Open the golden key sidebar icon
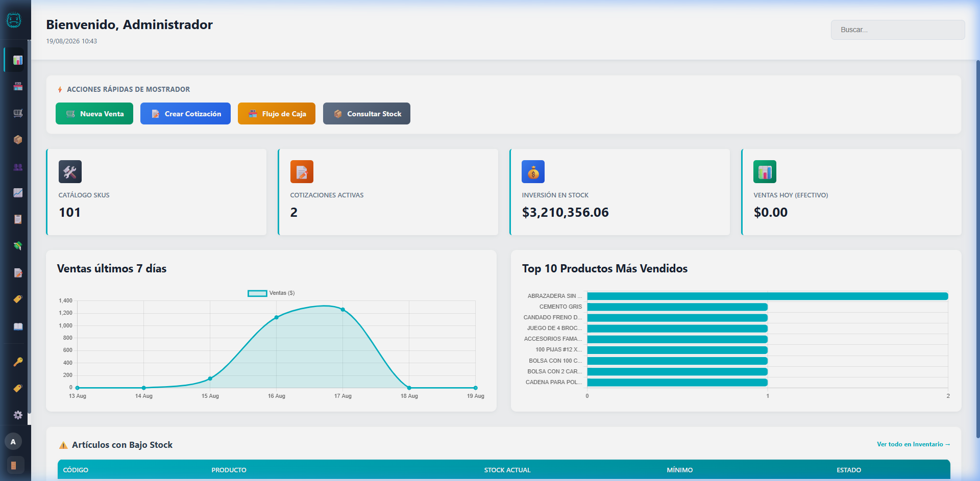Screen dimensions: 980x481 coord(18,362)
